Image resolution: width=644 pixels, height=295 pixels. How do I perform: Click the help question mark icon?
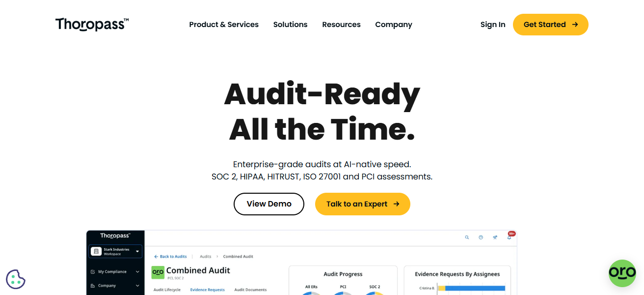click(481, 237)
